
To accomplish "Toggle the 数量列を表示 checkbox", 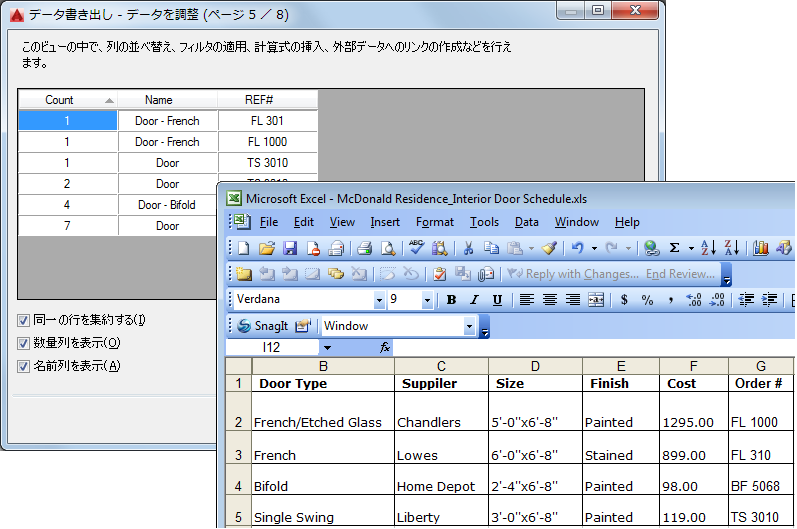I will pos(23,343).
